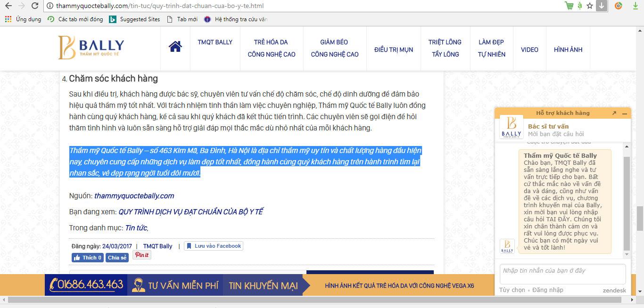Open the Tin tức category link

point(136,228)
